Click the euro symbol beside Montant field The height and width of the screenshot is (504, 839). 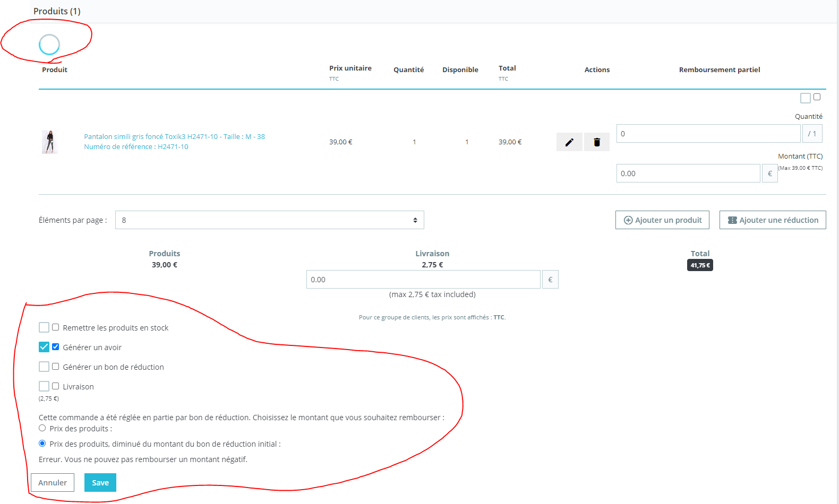click(x=770, y=173)
